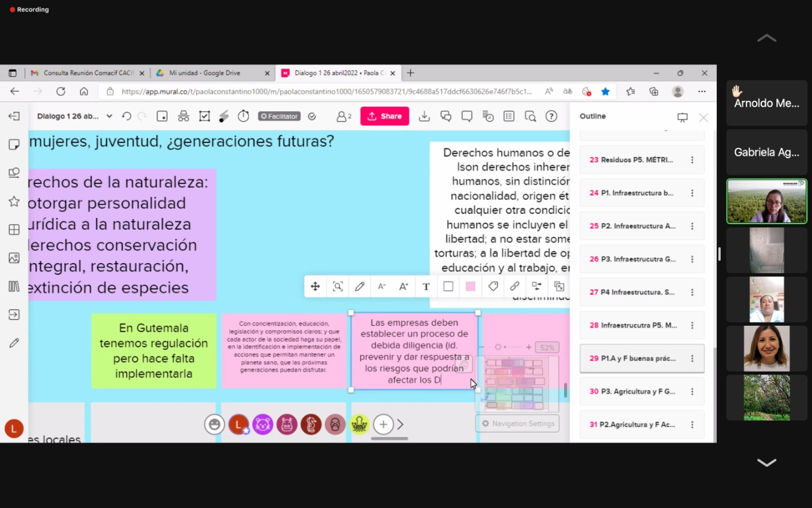Open the shapes and connectors sidebar tool
This screenshot has width=812, height=508.
click(x=14, y=173)
